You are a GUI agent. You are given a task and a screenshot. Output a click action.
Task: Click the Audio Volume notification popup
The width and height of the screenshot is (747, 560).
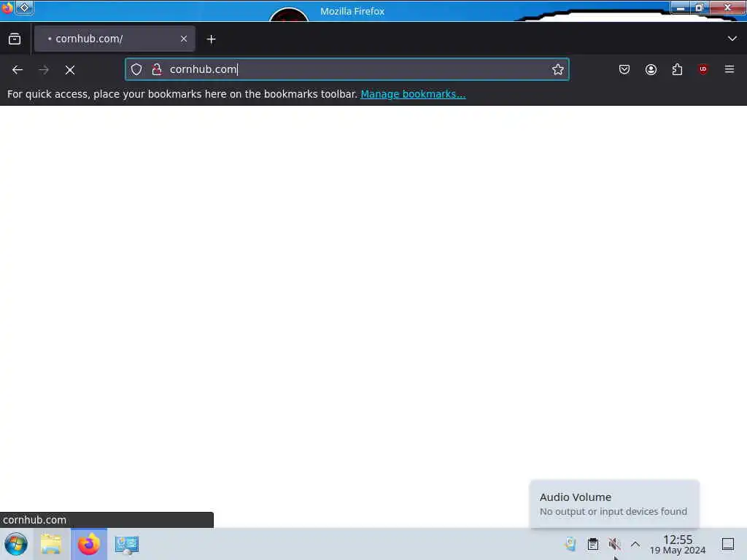pos(614,504)
